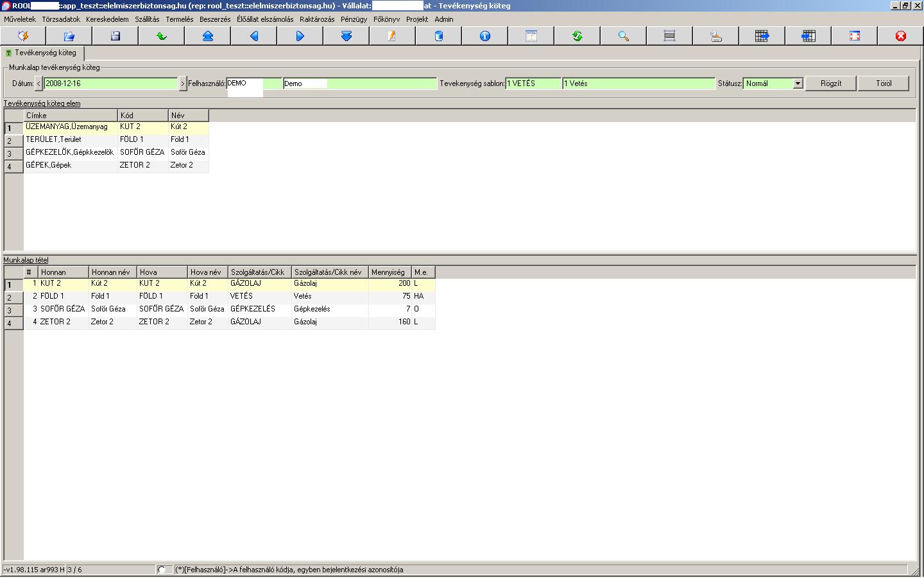Select the Tevékenység köteg tab
The width and height of the screenshot is (924, 578).
click(44, 53)
